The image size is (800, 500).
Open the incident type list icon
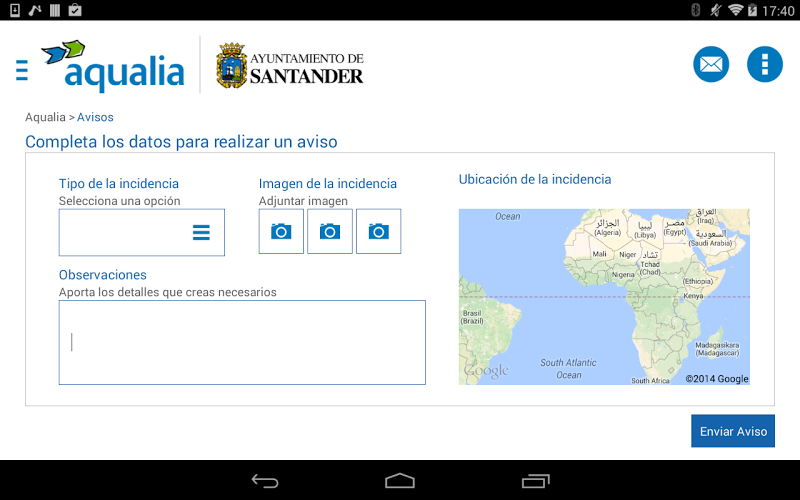[x=201, y=233]
